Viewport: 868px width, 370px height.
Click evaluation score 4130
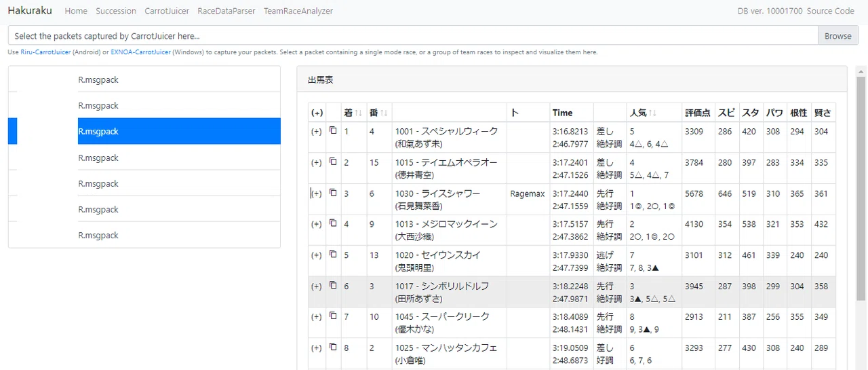(694, 224)
